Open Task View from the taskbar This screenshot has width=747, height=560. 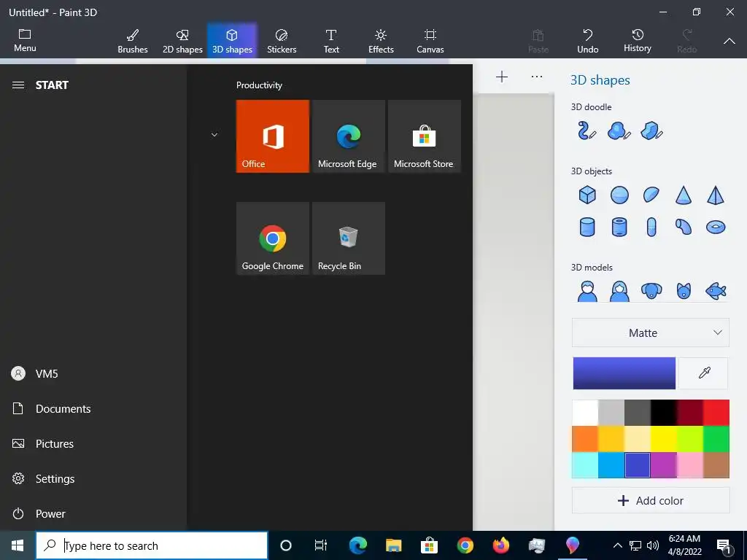tap(321, 545)
